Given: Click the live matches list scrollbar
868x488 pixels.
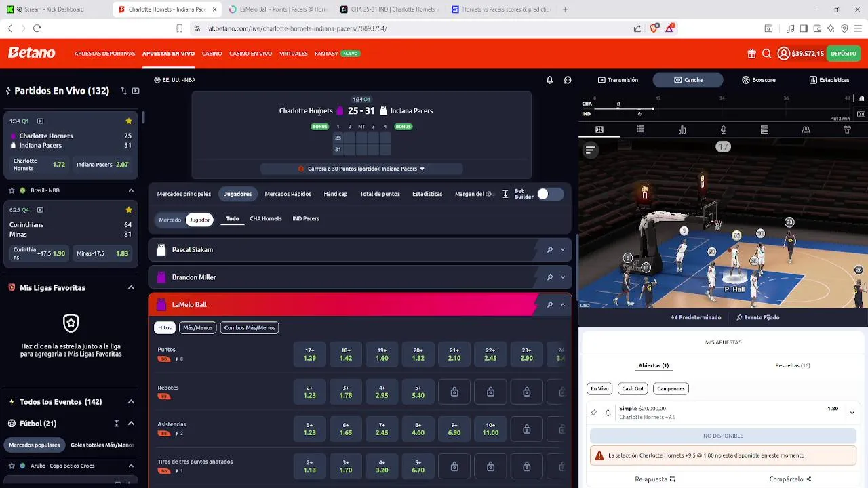Looking at the screenshot, I should click(x=143, y=117).
